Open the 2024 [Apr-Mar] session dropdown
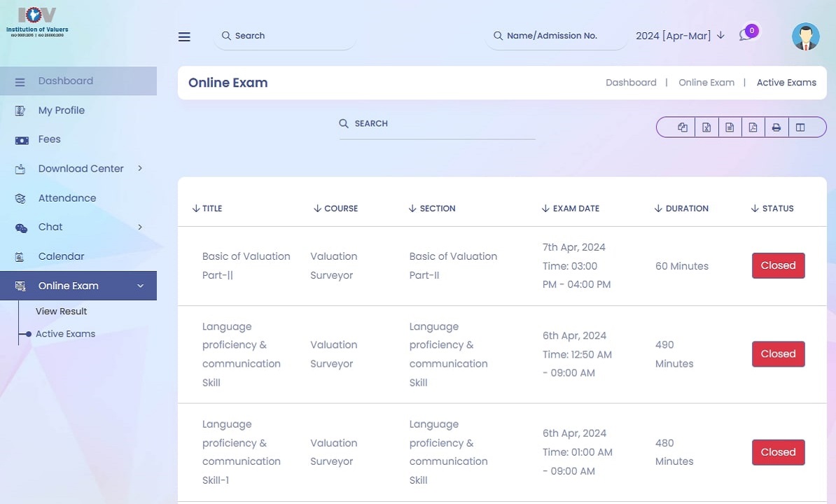This screenshot has height=504, width=836. click(681, 36)
